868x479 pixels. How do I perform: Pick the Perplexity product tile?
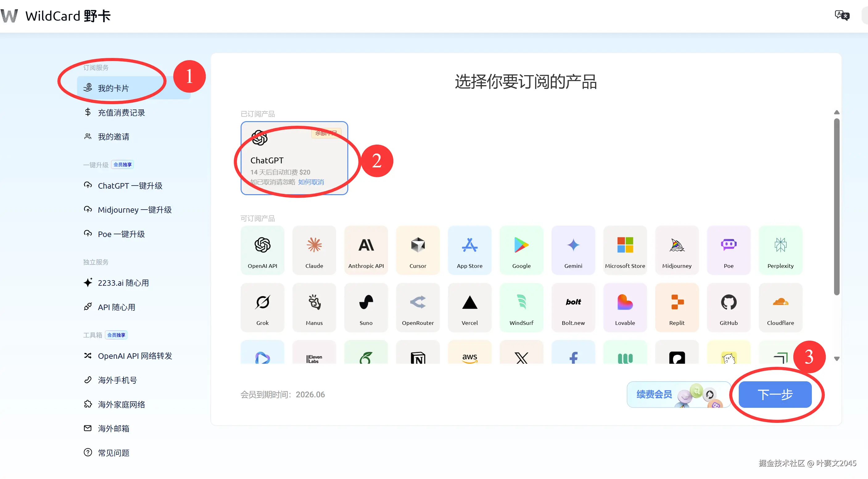pyautogui.click(x=780, y=250)
